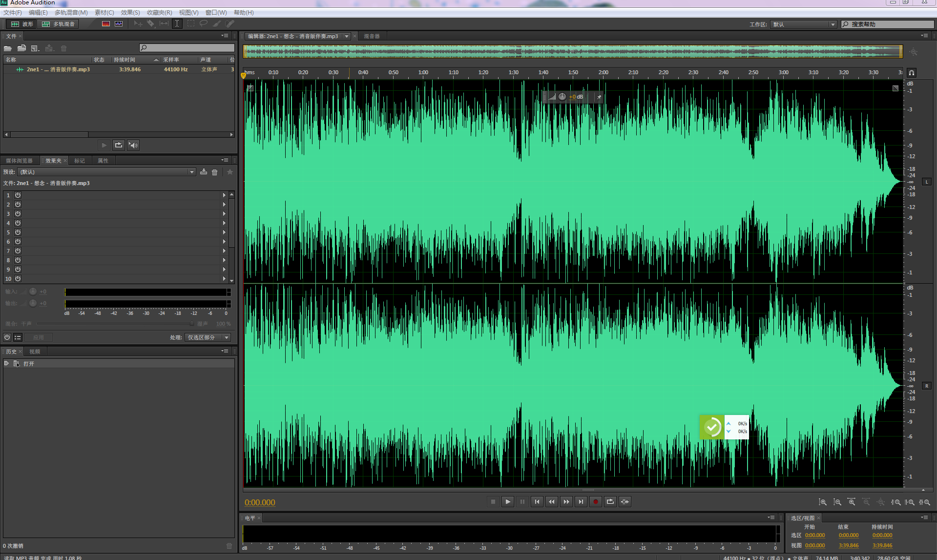This screenshot has width=937, height=560.
Task: Toggle power for effects slot 5
Action: click(18, 232)
